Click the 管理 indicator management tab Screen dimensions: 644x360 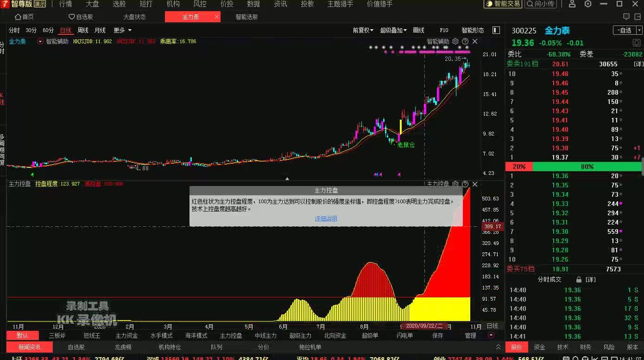[x=470, y=335]
